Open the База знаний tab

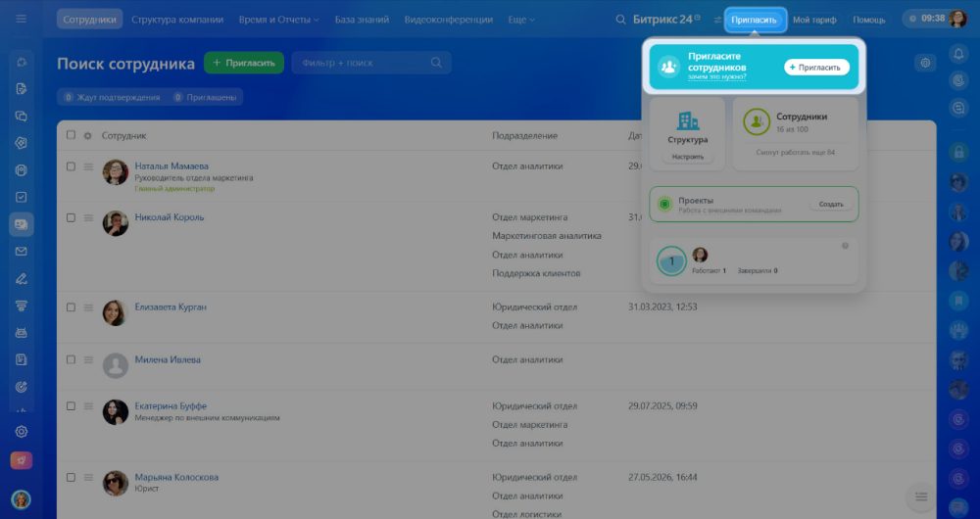(x=362, y=20)
